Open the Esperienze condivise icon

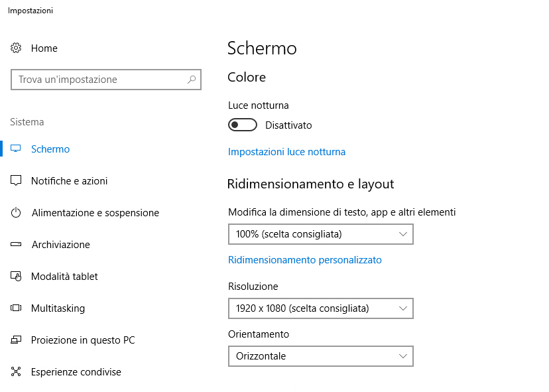click(16, 371)
